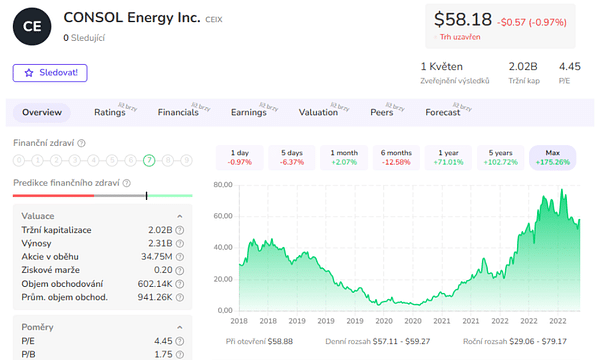
Task: Click the highlighted score 7 circle
Action: [x=149, y=160]
